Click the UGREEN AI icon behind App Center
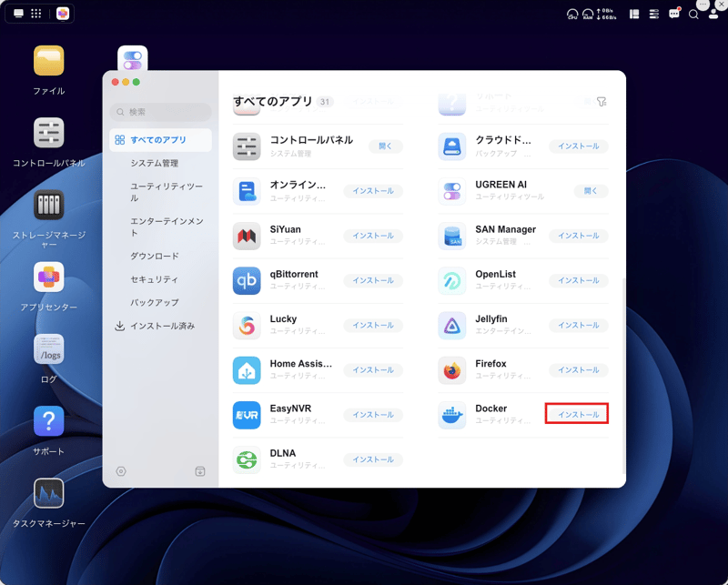This screenshot has height=585, width=728. point(132,57)
